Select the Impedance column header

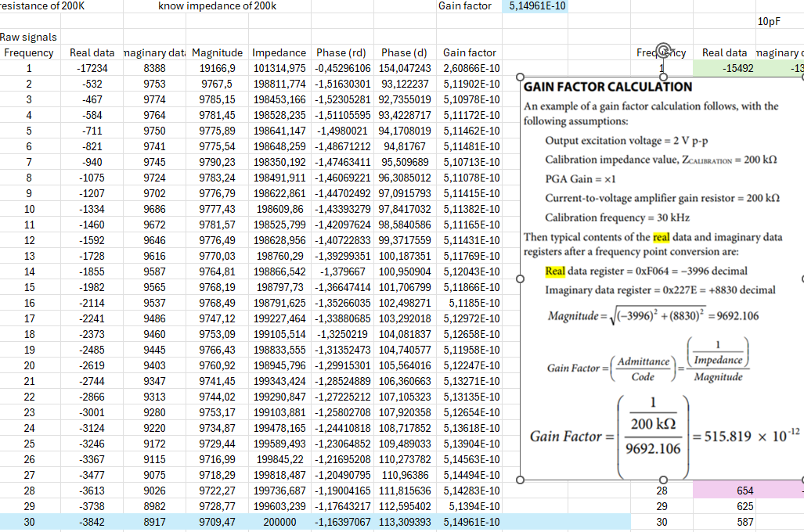(x=279, y=52)
